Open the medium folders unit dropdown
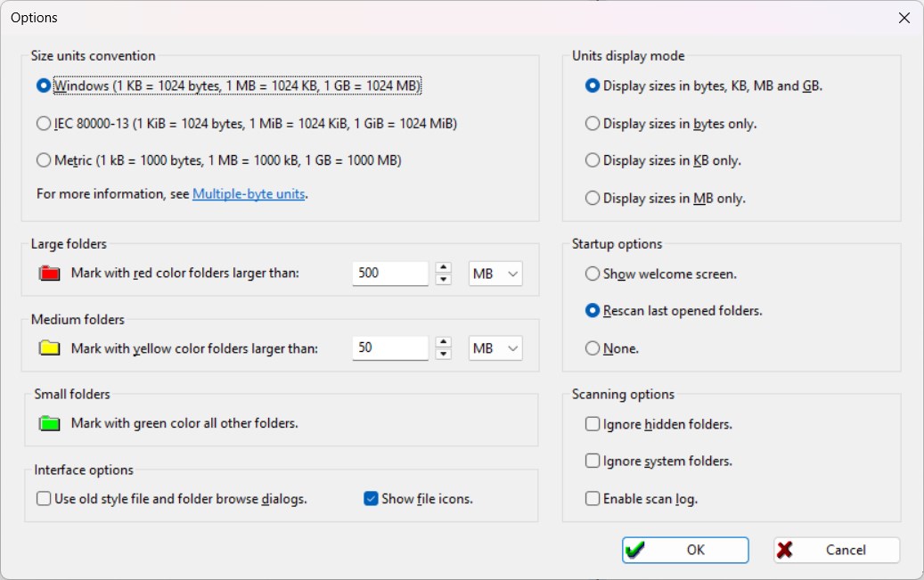The width and height of the screenshot is (924, 580). 495,348
